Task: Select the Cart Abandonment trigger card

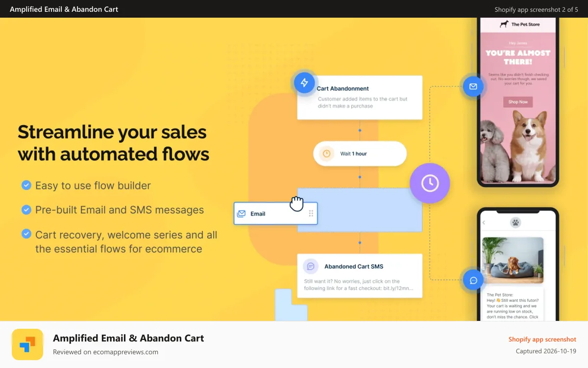Action: tap(360, 97)
